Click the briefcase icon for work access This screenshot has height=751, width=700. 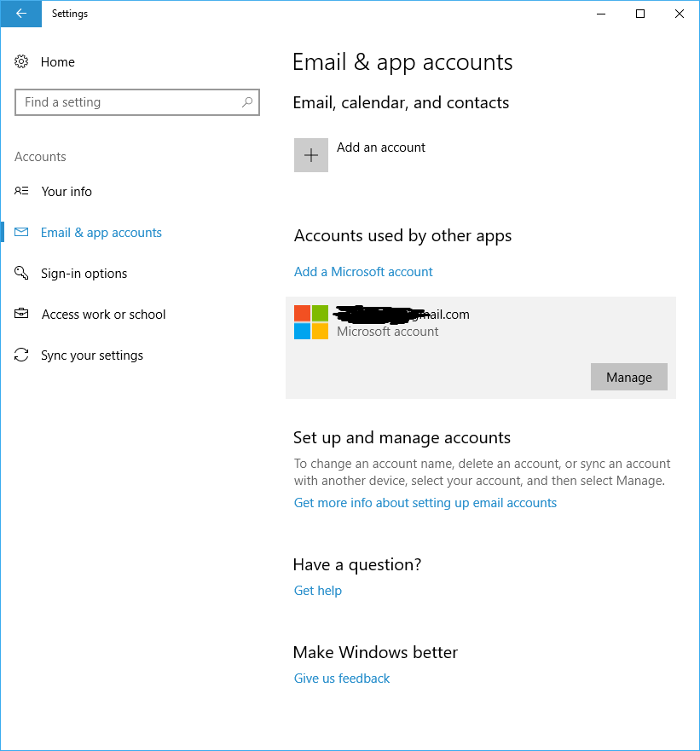click(21, 314)
